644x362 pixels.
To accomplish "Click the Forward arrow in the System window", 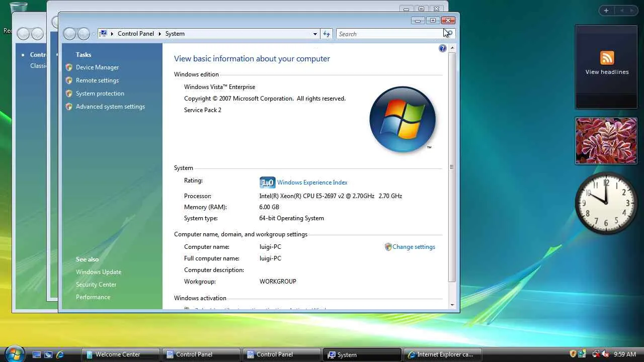I will [84, 34].
